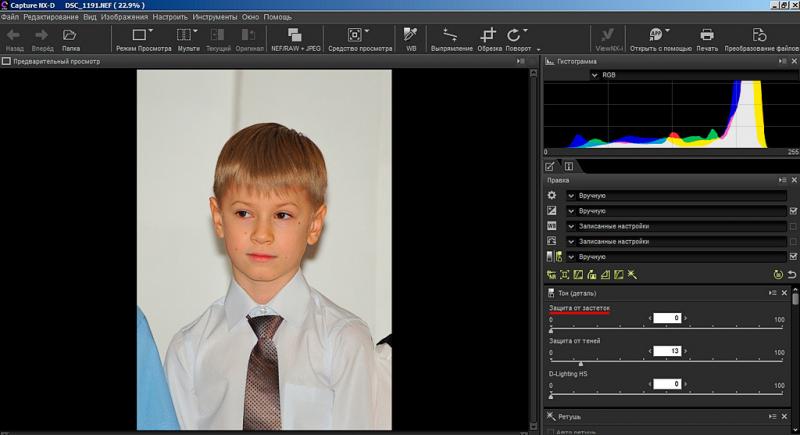Click the green wand retouch tool icon

point(632,275)
